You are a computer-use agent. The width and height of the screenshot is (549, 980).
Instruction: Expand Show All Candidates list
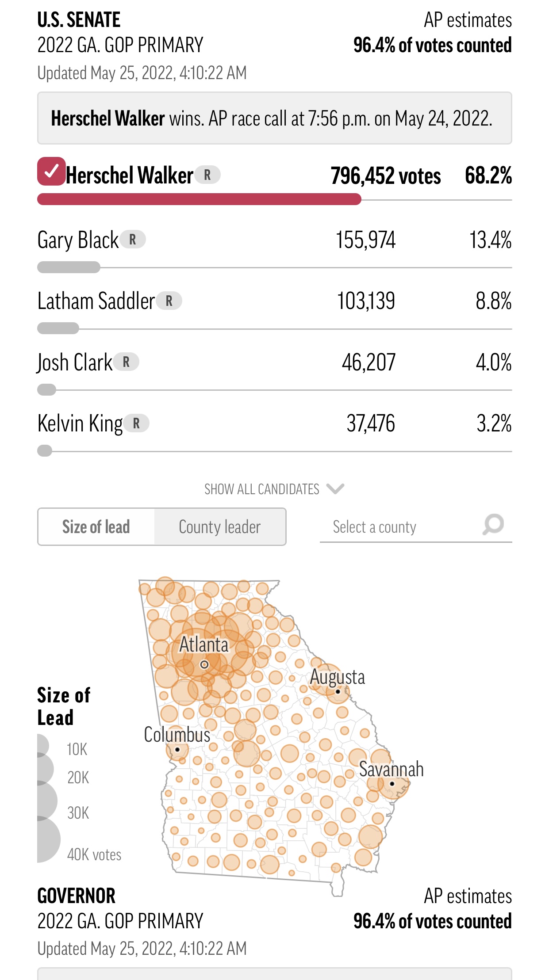click(262, 489)
